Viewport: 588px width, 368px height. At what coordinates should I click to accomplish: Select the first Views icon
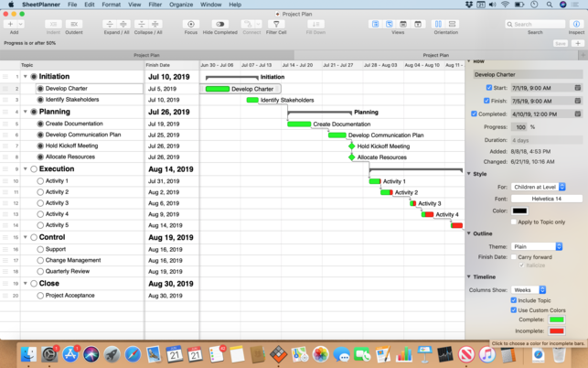point(375,24)
